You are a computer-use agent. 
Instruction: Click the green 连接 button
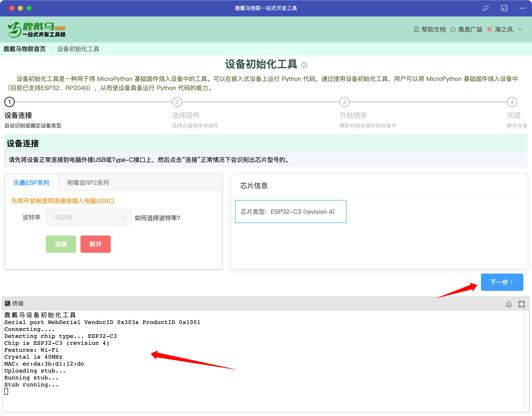click(61, 244)
